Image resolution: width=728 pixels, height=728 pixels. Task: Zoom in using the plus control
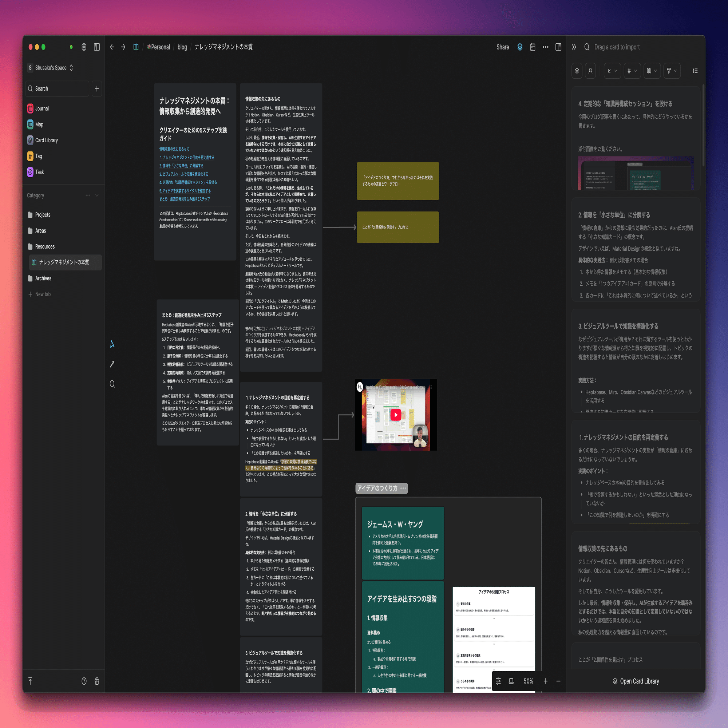pyautogui.click(x=545, y=681)
